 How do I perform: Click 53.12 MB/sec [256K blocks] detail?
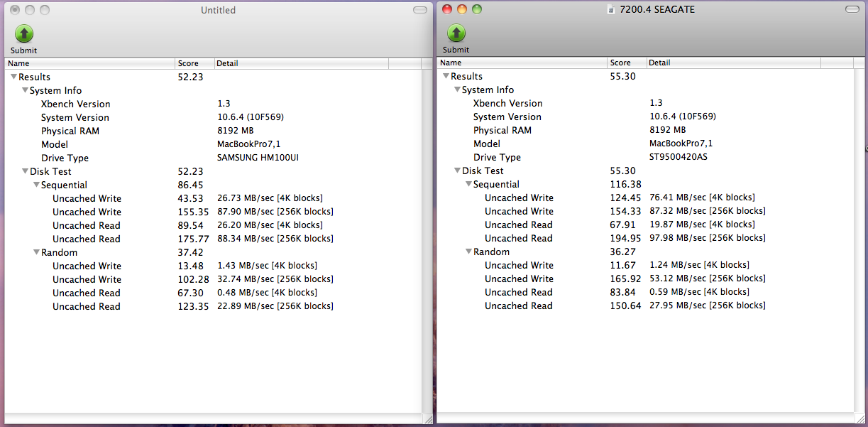coord(708,279)
